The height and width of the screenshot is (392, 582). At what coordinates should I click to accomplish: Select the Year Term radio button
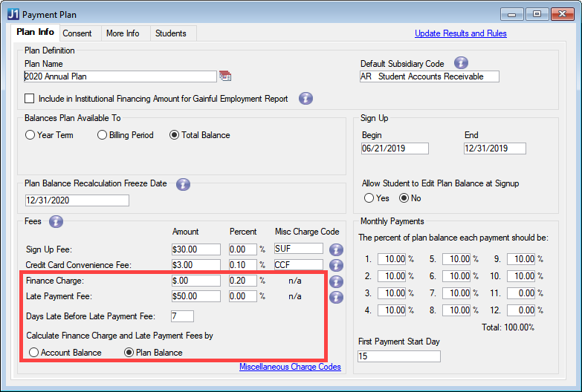coord(30,135)
